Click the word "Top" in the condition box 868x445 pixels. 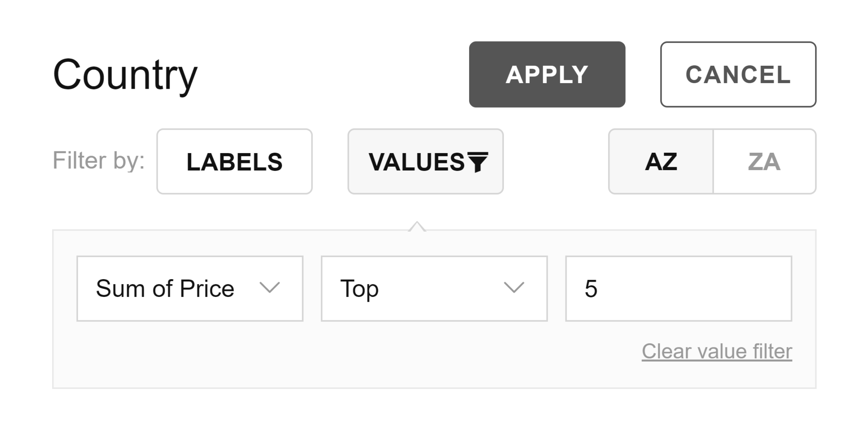pyautogui.click(x=359, y=289)
